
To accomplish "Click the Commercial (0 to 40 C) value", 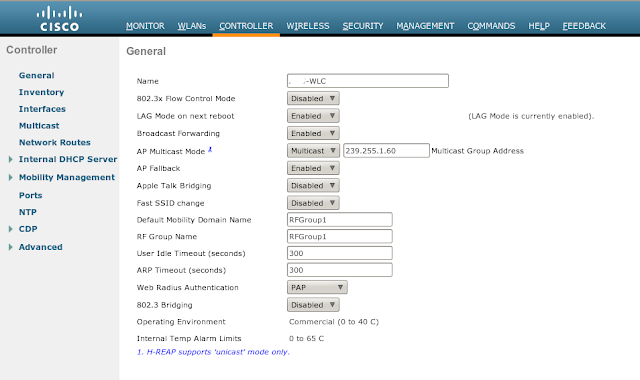I will click(x=334, y=322).
